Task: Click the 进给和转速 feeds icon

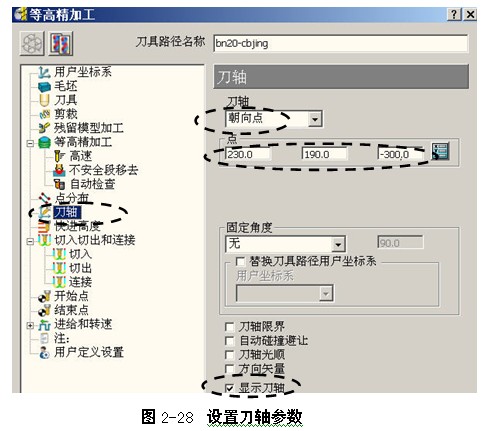Action: click(x=44, y=324)
